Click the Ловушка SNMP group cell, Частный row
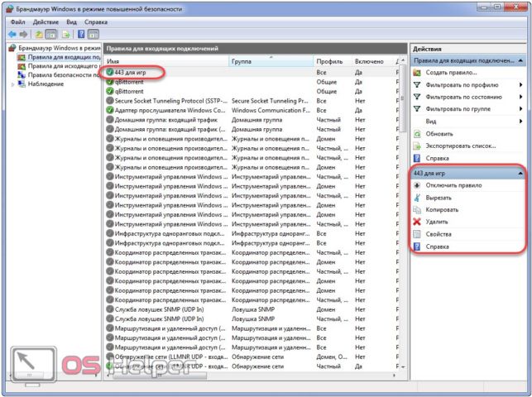Viewport: 532px width, 397px height. (253, 319)
